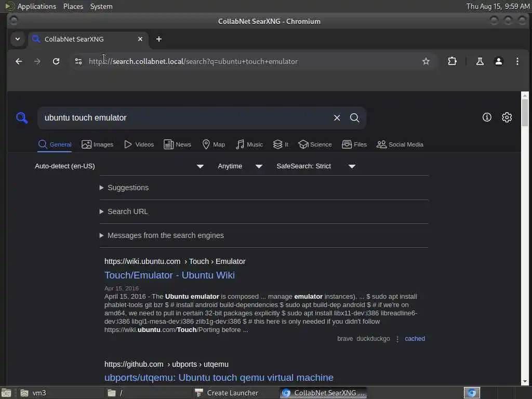Click the Thu Aug 15 clock
Viewport: 532px width, 399px height.
(498, 6)
